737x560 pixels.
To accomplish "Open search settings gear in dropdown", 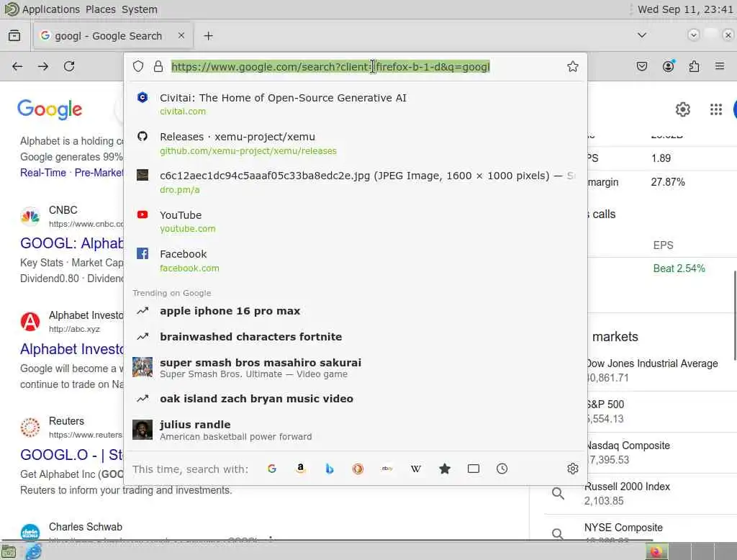I will click(x=572, y=469).
